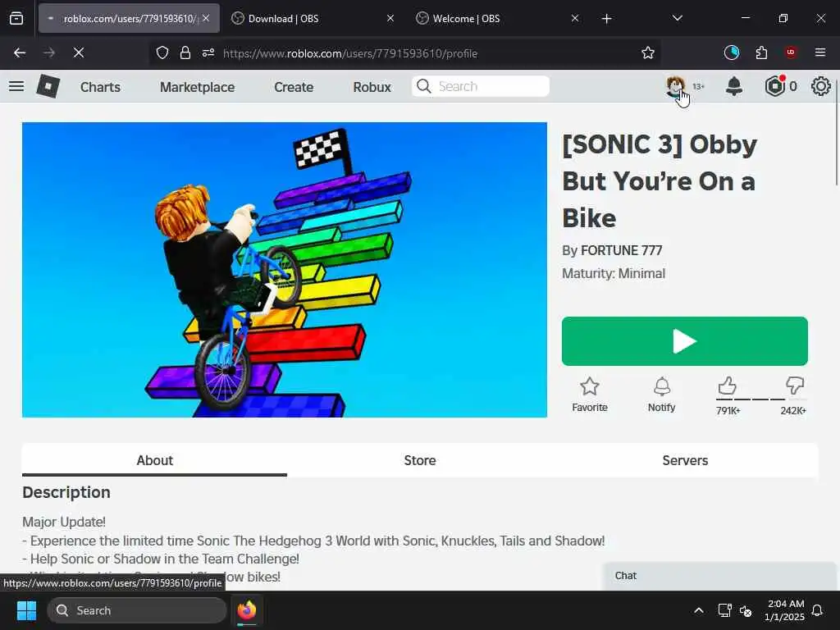
Task: Open the Robux balance icon
Action: [x=774, y=86]
